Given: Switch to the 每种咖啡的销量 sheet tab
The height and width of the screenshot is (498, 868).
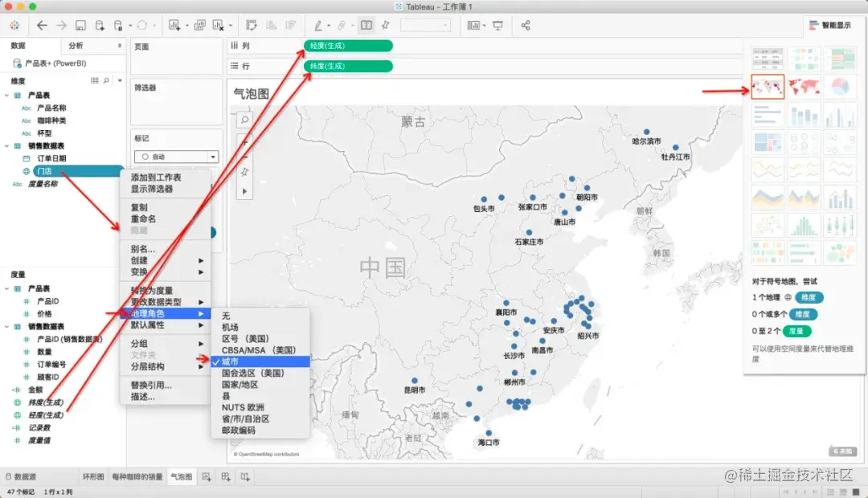Looking at the screenshot, I should pyautogui.click(x=137, y=477).
